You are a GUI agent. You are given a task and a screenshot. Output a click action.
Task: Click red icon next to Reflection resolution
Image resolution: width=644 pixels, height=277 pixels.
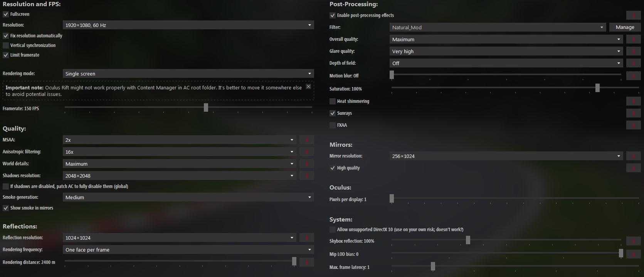click(307, 238)
